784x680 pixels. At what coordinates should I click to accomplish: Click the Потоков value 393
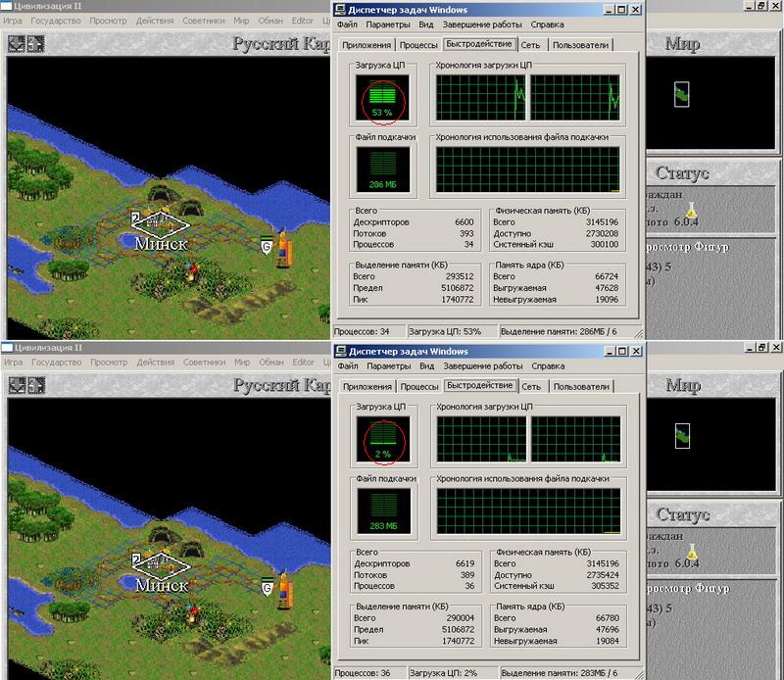pos(466,233)
